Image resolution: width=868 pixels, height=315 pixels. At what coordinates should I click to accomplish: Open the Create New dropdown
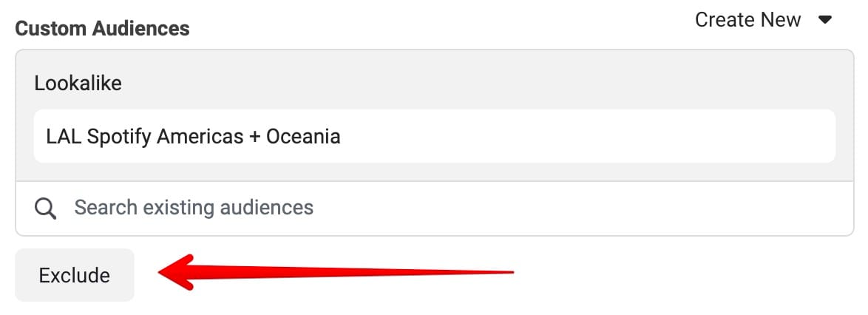[x=763, y=20]
